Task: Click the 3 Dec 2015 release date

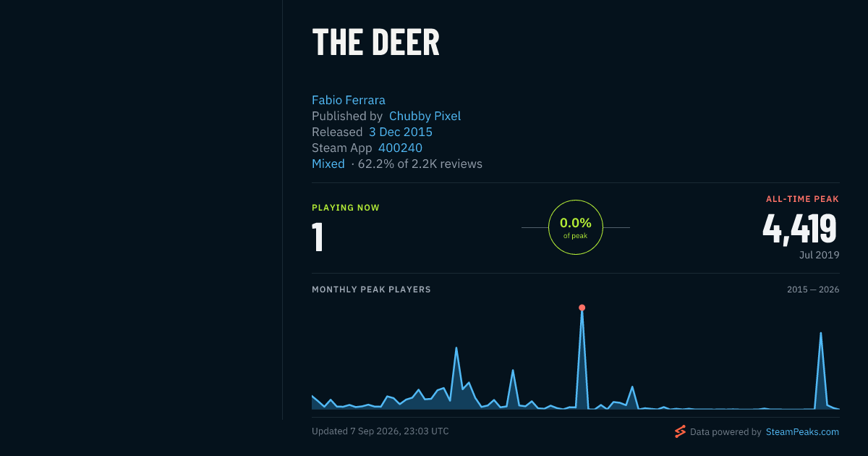Action: click(x=401, y=132)
